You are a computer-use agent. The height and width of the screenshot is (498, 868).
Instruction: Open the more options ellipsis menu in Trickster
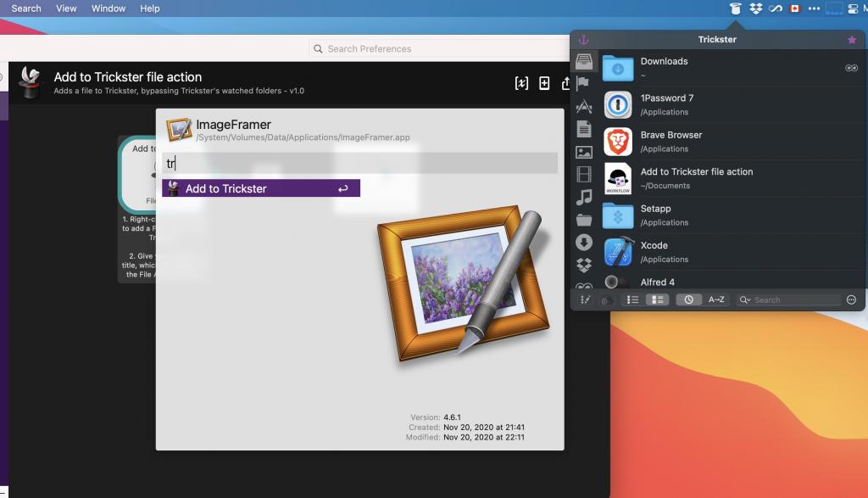click(851, 299)
